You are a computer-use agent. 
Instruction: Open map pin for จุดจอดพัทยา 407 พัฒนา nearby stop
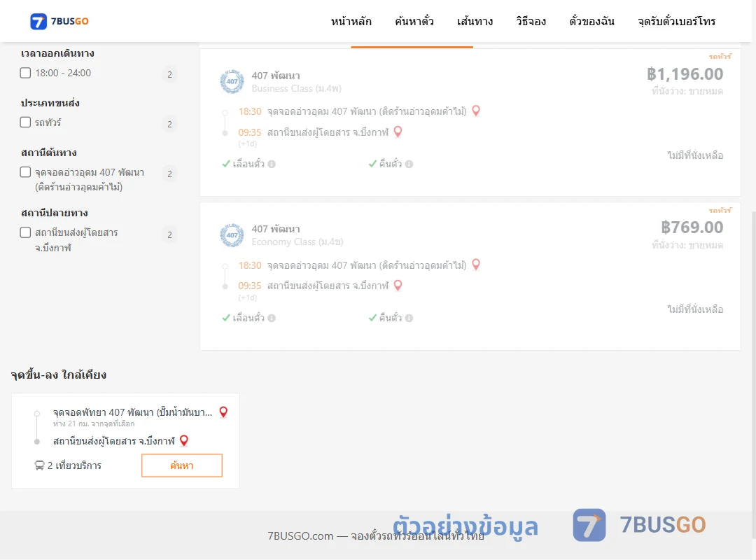click(x=223, y=412)
